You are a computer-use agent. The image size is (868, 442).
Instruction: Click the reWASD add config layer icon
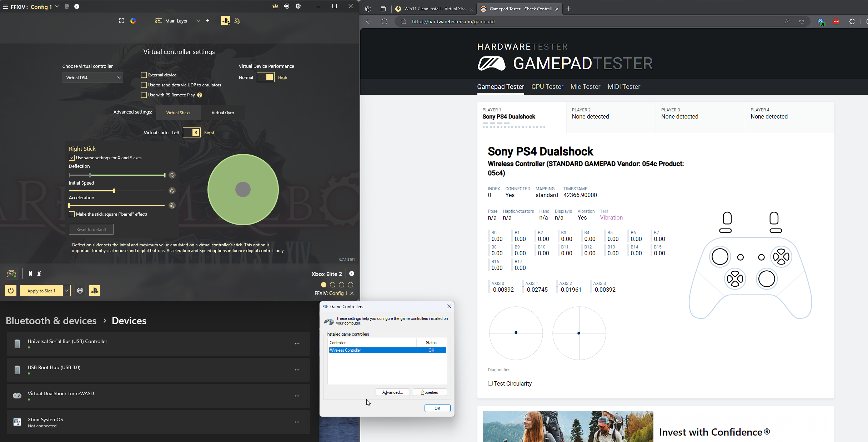[x=208, y=21]
